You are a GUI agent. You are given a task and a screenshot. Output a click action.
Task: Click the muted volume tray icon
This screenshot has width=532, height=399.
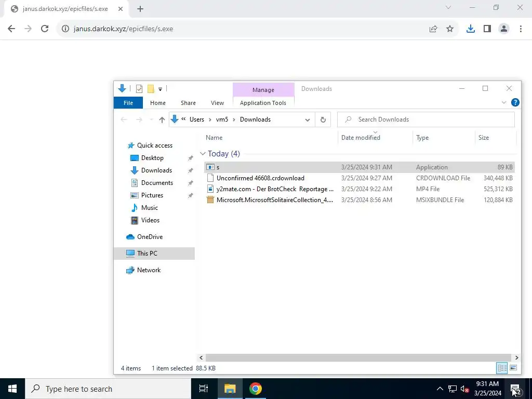tap(465, 389)
